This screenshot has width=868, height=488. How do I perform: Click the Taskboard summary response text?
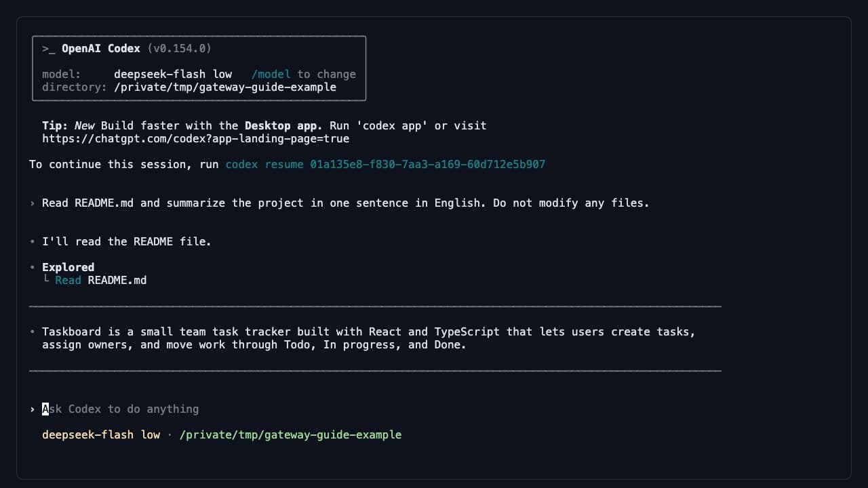[368, 338]
